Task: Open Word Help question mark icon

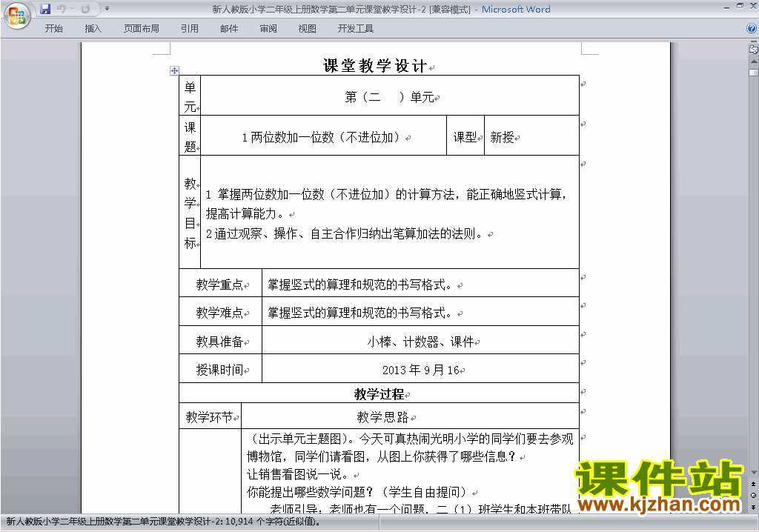Action: (x=752, y=29)
